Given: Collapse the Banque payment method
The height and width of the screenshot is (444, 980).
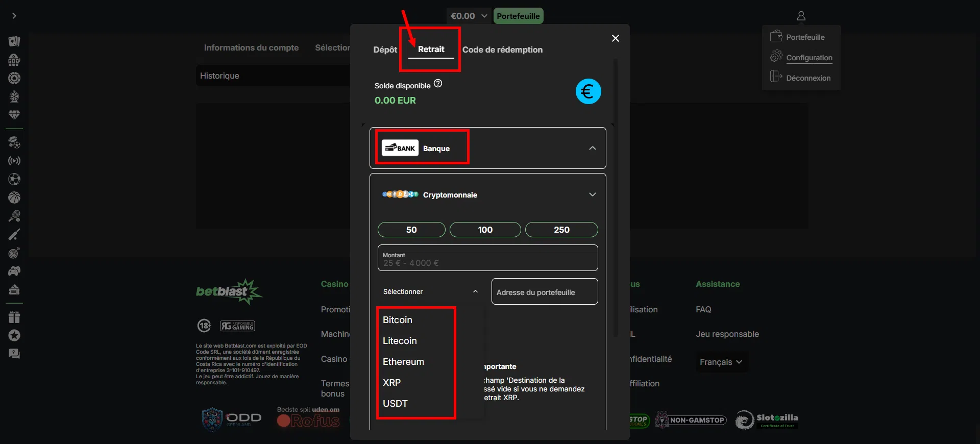Looking at the screenshot, I should coord(592,148).
